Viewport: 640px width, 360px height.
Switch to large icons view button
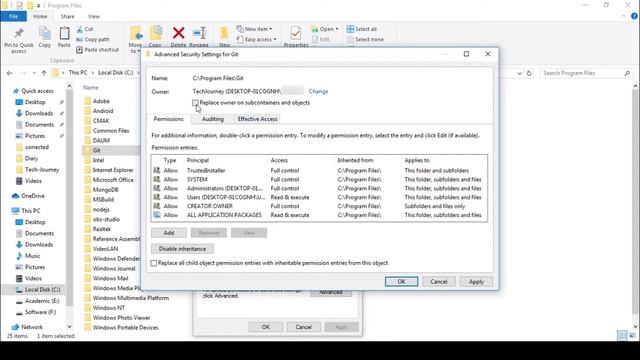pos(633,336)
